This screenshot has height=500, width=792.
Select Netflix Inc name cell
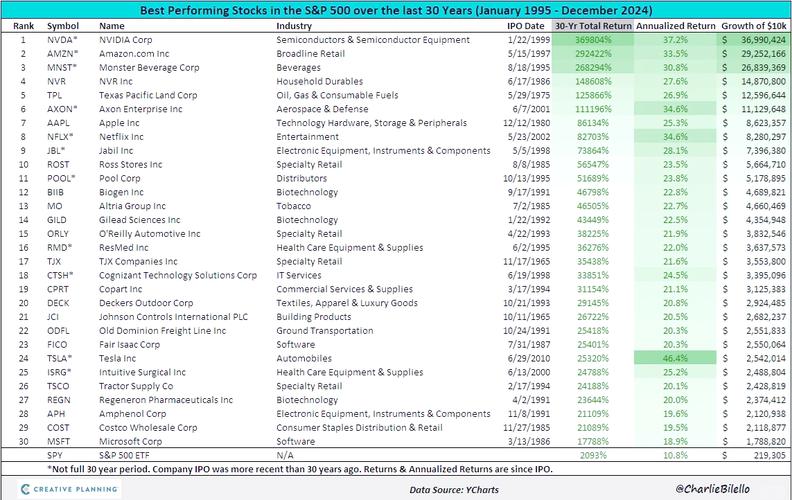click(x=121, y=137)
